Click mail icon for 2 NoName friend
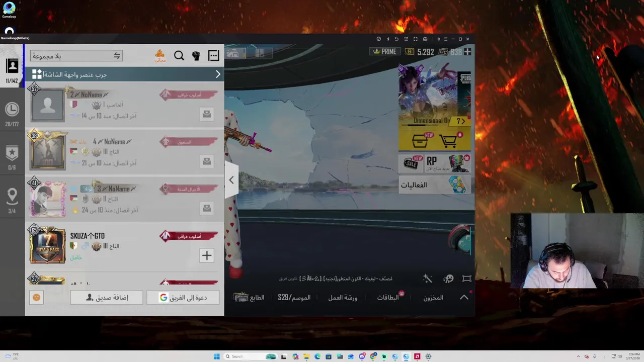Image resolution: width=644 pixels, height=362 pixels. (207, 114)
